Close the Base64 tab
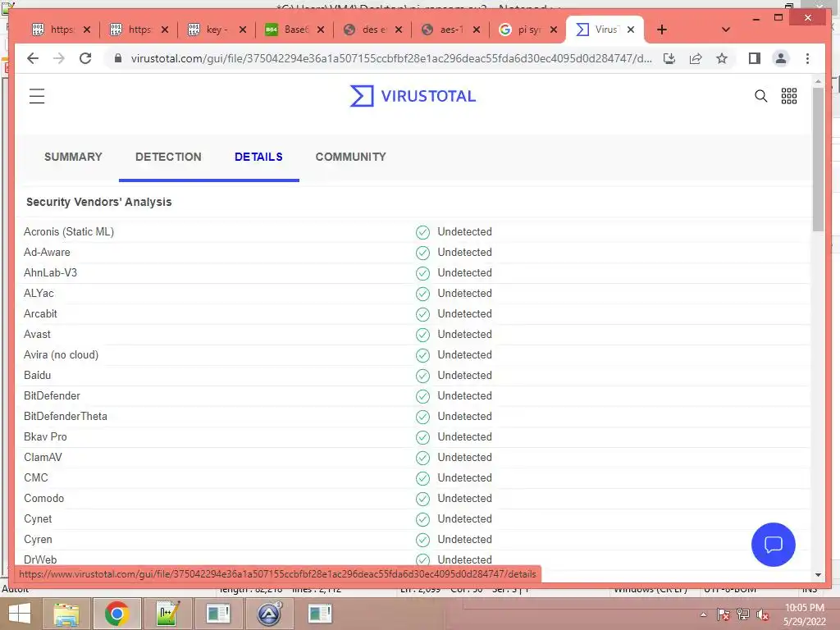This screenshot has width=840, height=630. pos(321,30)
